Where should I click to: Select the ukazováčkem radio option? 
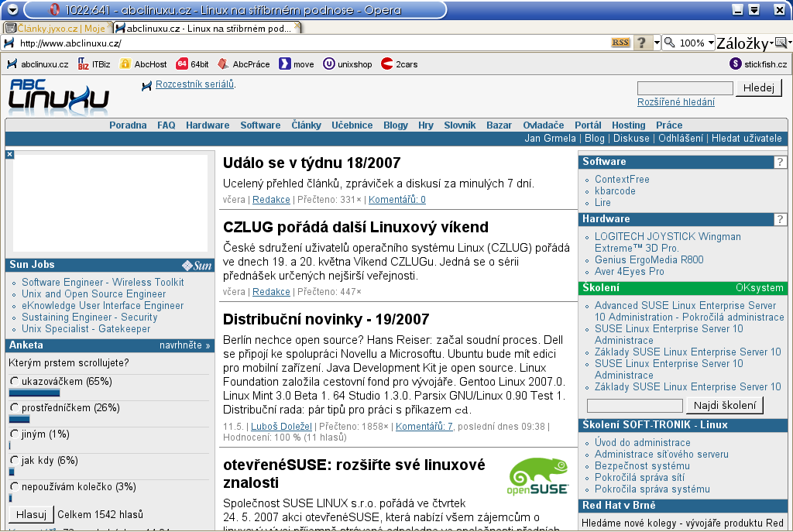14,381
